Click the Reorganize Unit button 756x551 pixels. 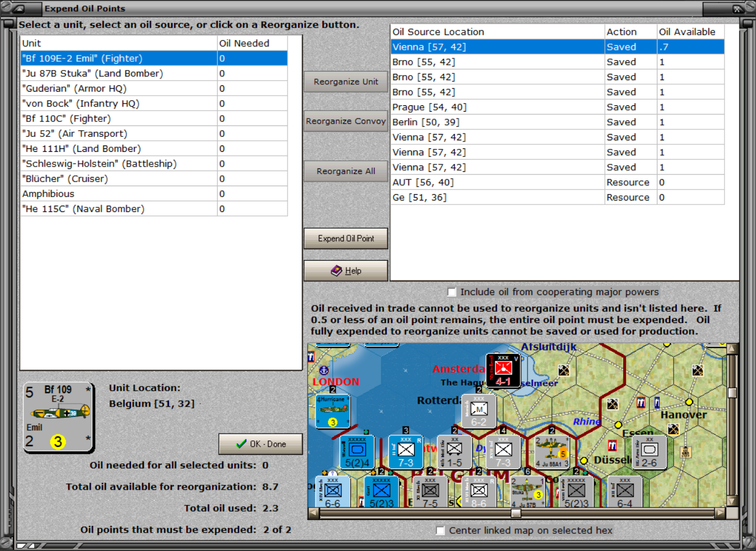tap(346, 82)
